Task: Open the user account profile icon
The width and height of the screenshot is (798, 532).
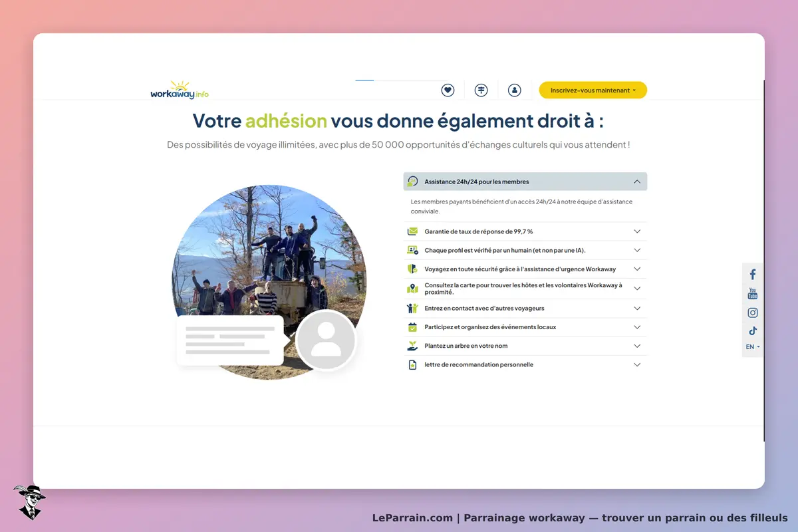Action: [x=514, y=90]
